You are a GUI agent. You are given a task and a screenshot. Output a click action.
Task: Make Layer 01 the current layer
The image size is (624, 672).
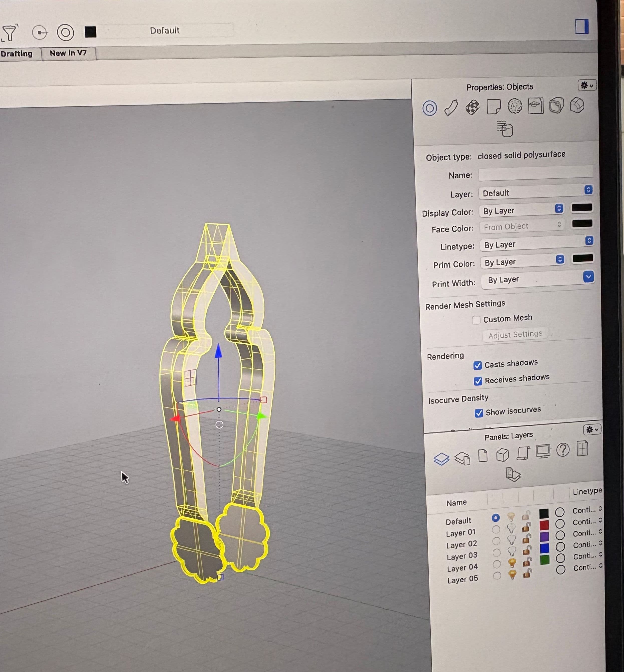pyautogui.click(x=496, y=529)
